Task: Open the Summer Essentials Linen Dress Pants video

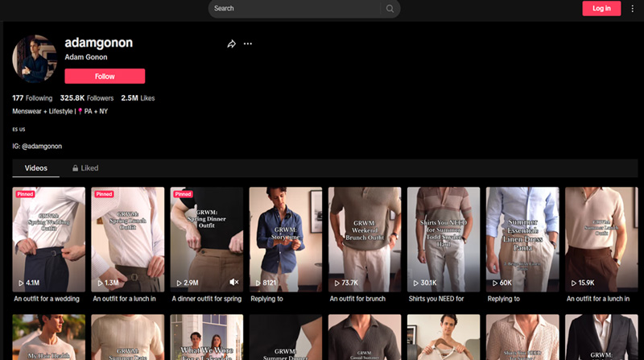Action: pos(522,238)
